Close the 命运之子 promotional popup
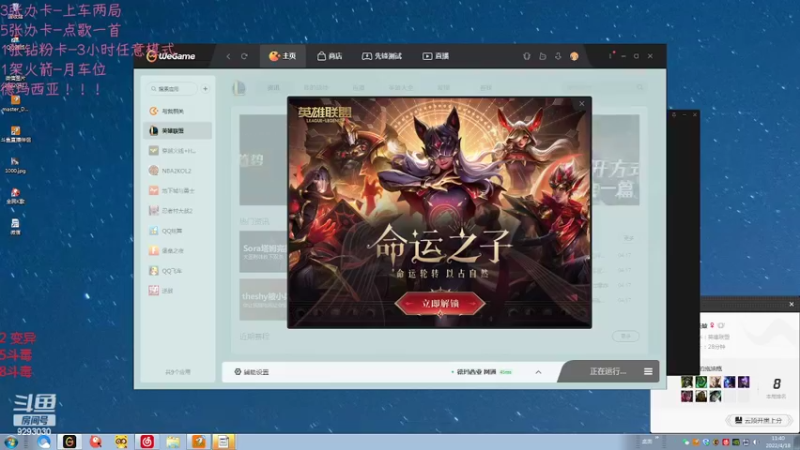The image size is (800, 450). coord(582,104)
